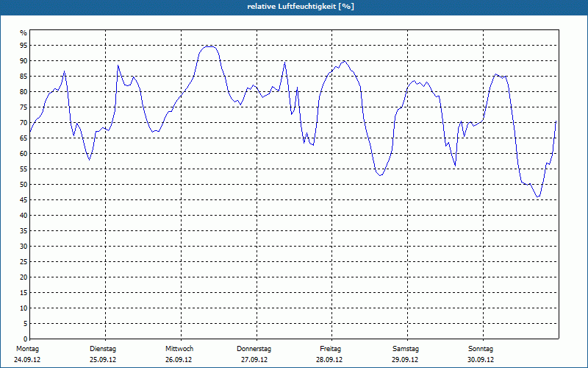Click the humidity curve's Sunday minimum near 45%
This screenshot has height=368, width=588.
coord(538,197)
